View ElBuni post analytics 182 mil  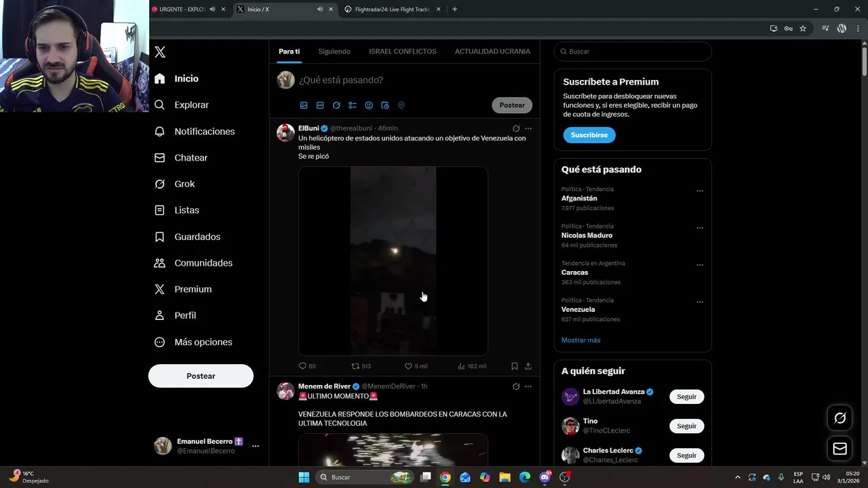pos(472,366)
